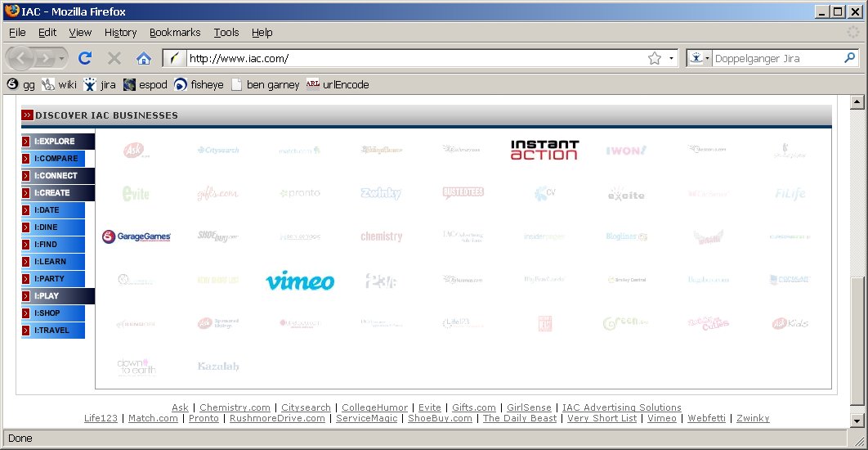
Task: Open the ben garney bookmark
Action: [x=265, y=84]
